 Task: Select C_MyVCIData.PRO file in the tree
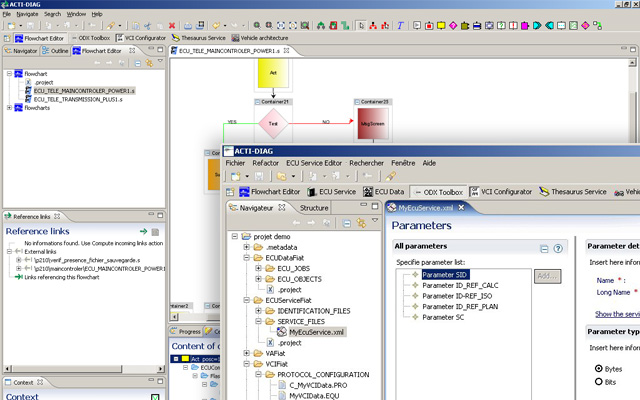tap(318, 385)
